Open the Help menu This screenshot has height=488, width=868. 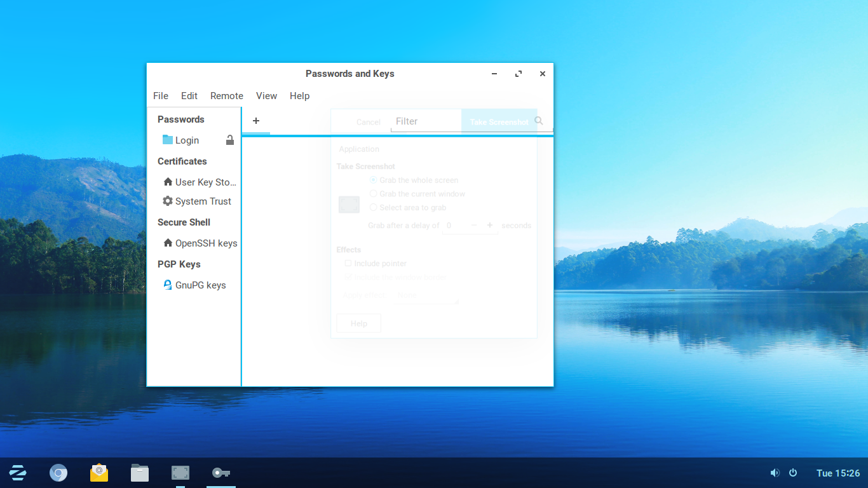[299, 96]
